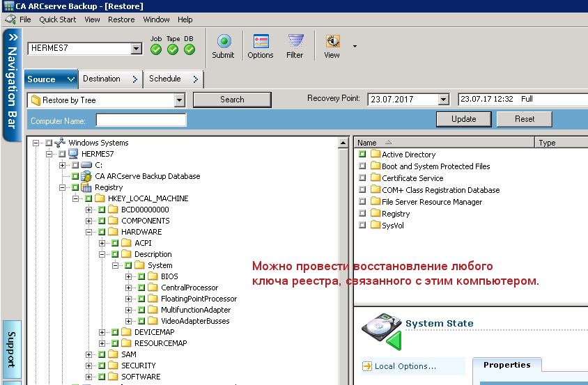This screenshot has width=588, height=385.
Task: Click the tree scrollbar up arrow
Action: click(343, 143)
